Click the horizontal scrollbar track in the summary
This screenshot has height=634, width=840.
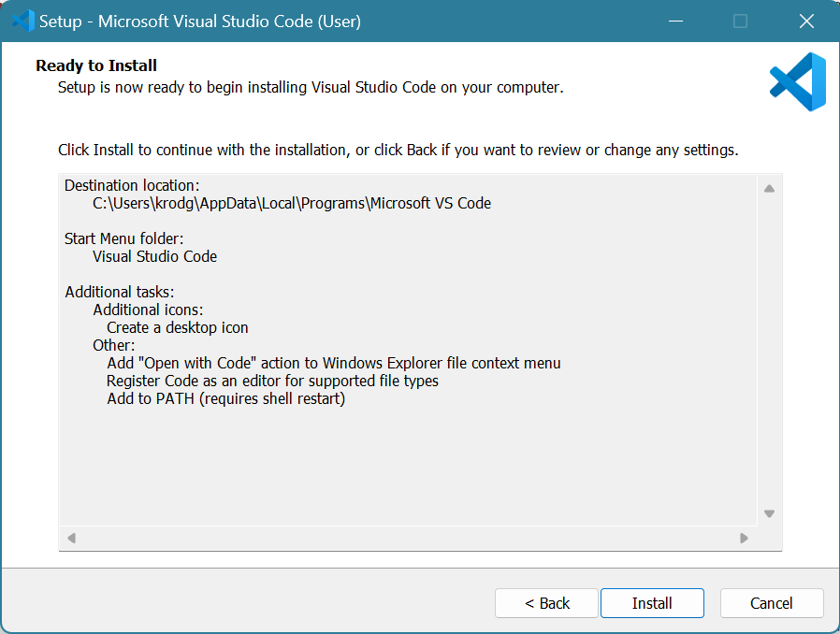pyautogui.click(x=408, y=539)
